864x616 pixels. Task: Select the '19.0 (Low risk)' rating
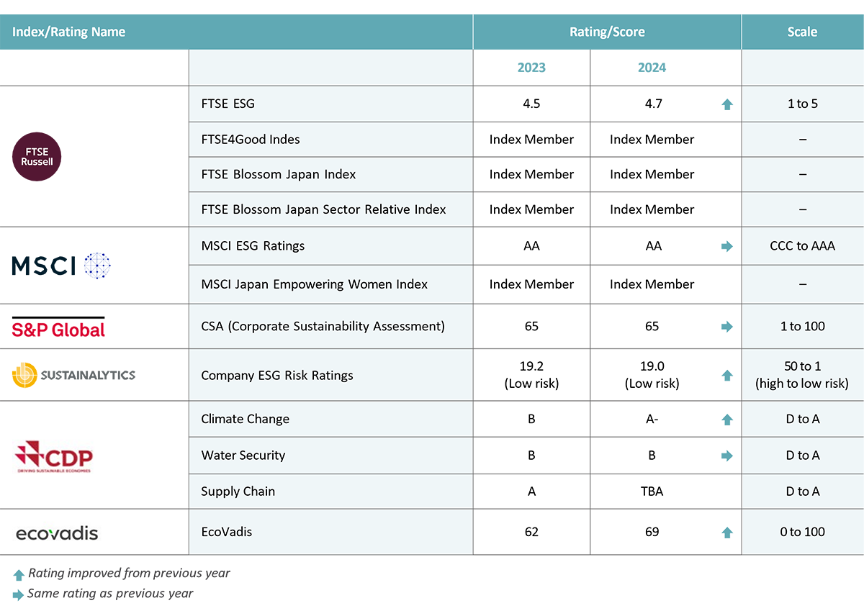pyautogui.click(x=652, y=375)
